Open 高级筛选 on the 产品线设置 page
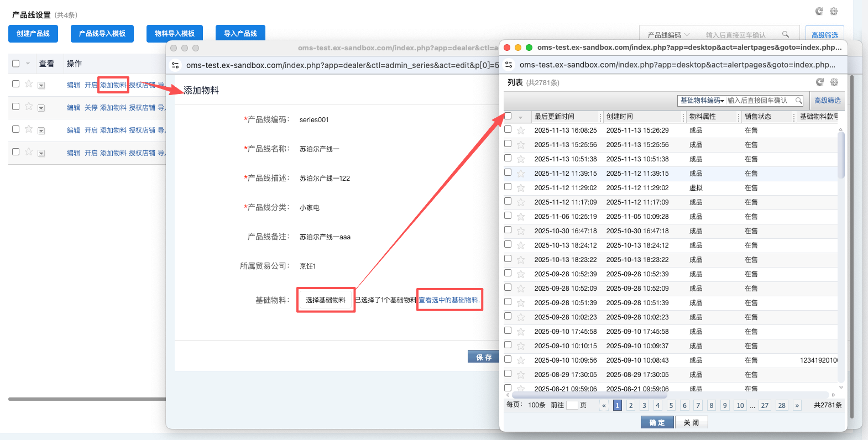This screenshot has height=440, width=868. pos(825,35)
